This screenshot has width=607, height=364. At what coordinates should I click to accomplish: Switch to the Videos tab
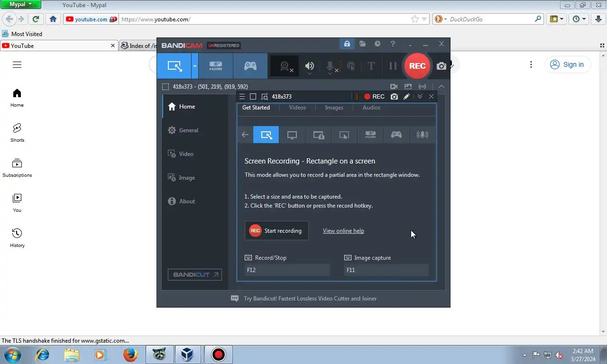point(297,108)
